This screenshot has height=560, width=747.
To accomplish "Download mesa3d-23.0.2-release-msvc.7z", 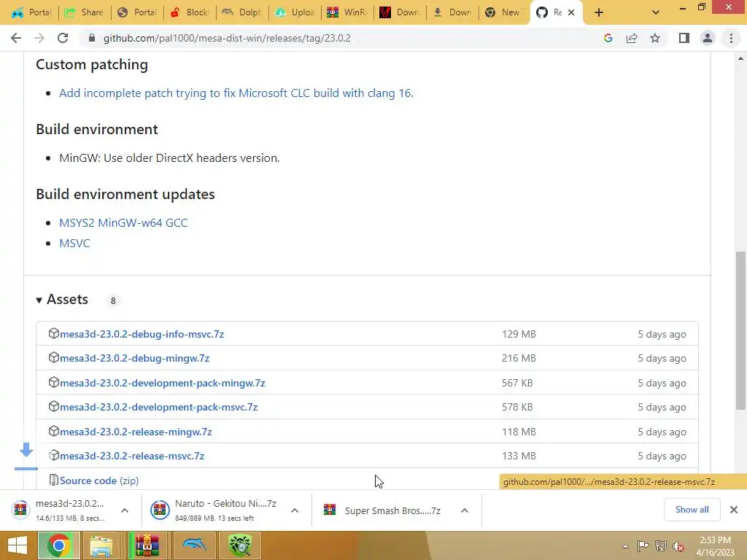I will pyautogui.click(x=132, y=456).
